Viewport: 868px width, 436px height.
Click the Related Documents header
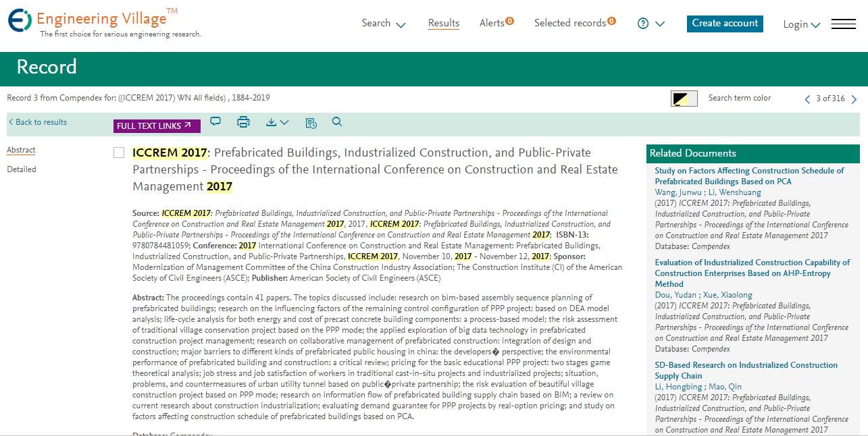coord(753,153)
